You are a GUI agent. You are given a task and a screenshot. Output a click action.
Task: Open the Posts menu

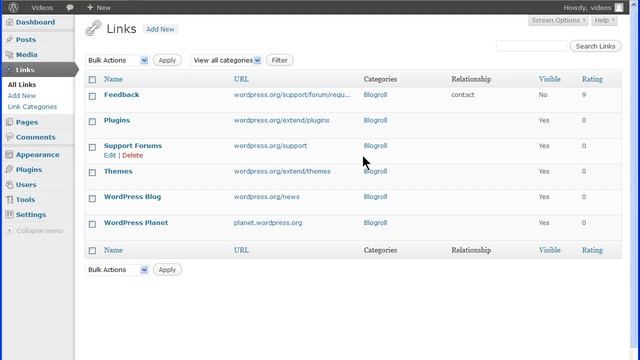point(26,40)
